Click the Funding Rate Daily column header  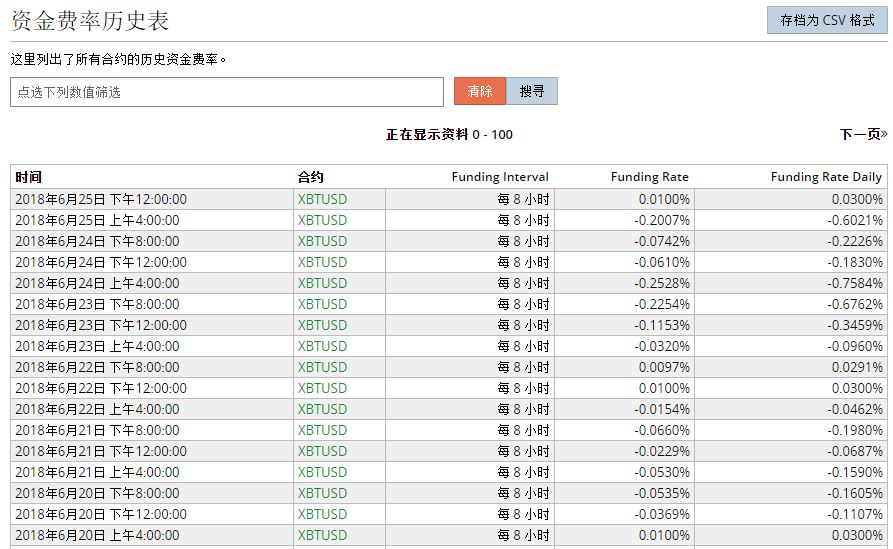826,177
